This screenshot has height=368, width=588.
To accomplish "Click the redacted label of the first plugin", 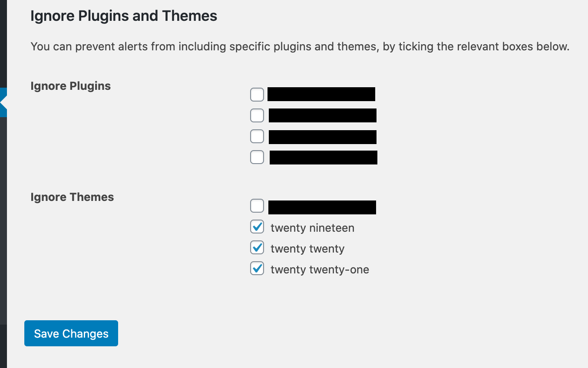I will tap(321, 94).
